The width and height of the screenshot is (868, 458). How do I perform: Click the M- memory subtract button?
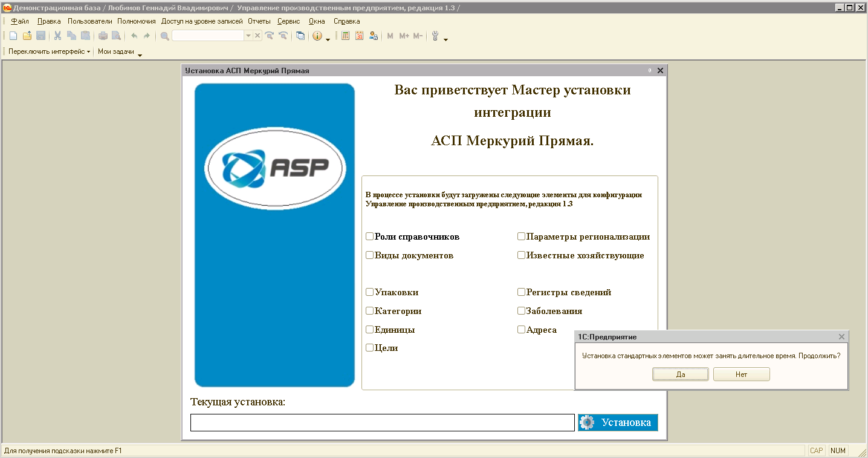point(418,36)
